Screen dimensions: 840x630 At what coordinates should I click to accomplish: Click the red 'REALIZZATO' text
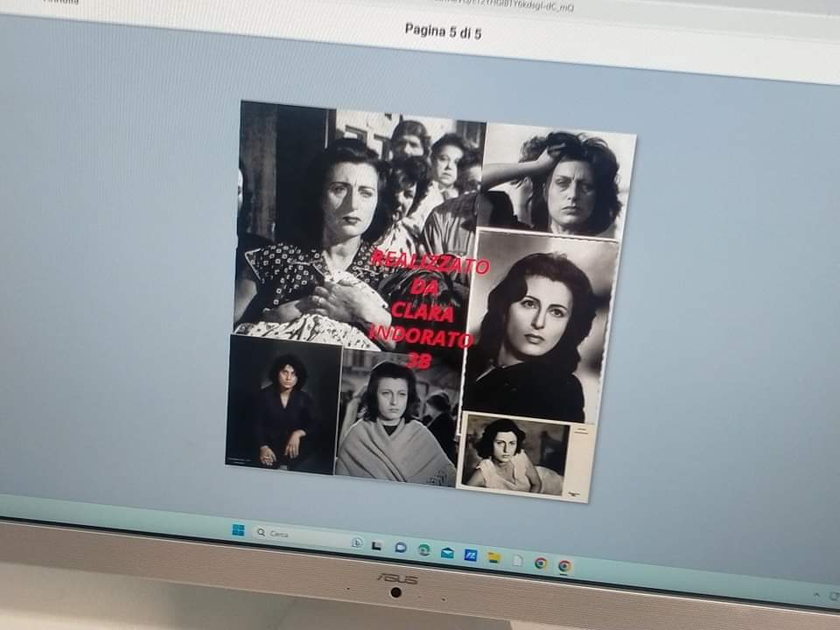pyautogui.click(x=430, y=262)
